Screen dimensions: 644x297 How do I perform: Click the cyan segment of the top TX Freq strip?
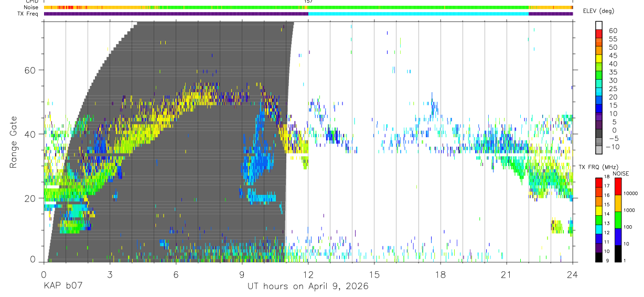point(418,14)
